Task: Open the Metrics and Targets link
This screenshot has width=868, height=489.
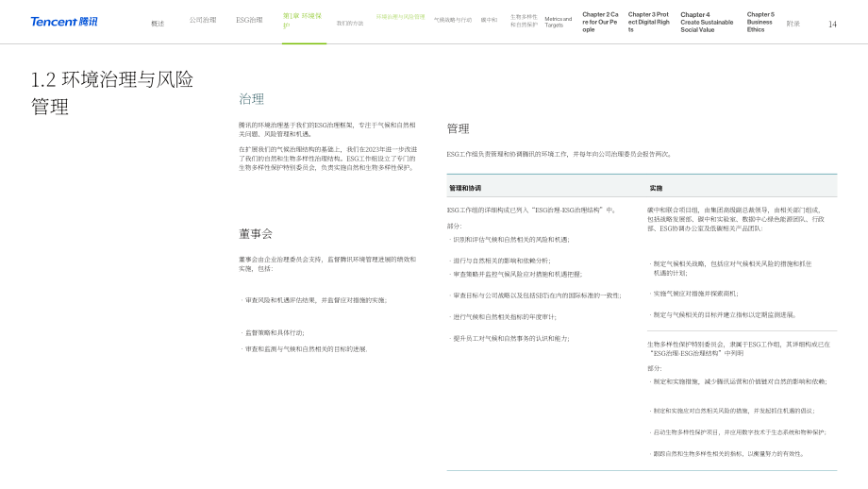Action: (558, 22)
